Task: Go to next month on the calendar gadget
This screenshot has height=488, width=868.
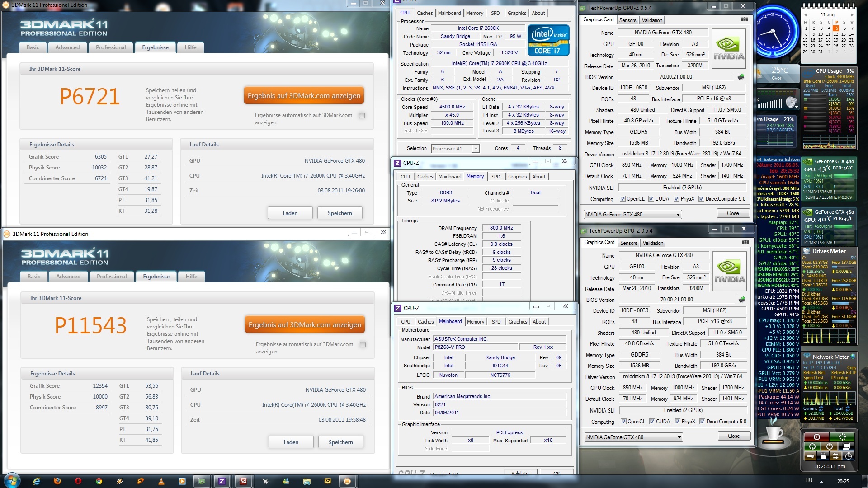Action: [x=852, y=15]
